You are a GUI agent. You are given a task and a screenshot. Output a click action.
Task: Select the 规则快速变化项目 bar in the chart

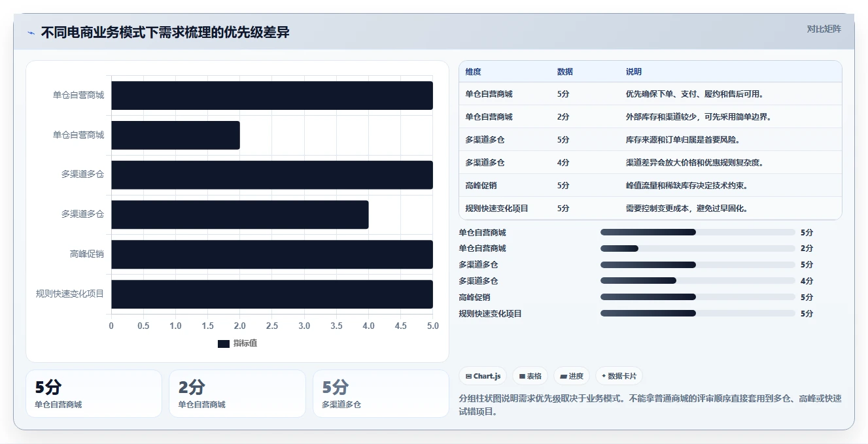[x=272, y=294]
